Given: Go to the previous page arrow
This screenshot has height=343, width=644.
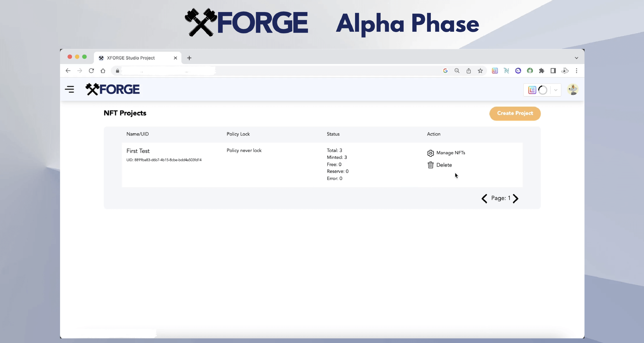Looking at the screenshot, I should [x=484, y=199].
